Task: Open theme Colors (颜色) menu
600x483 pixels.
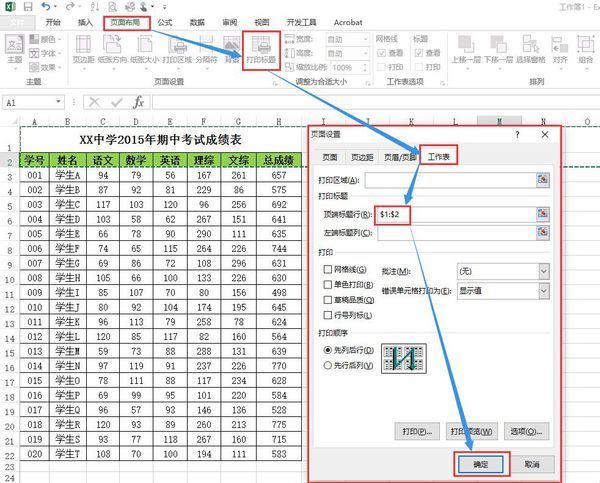Action: (x=45, y=39)
